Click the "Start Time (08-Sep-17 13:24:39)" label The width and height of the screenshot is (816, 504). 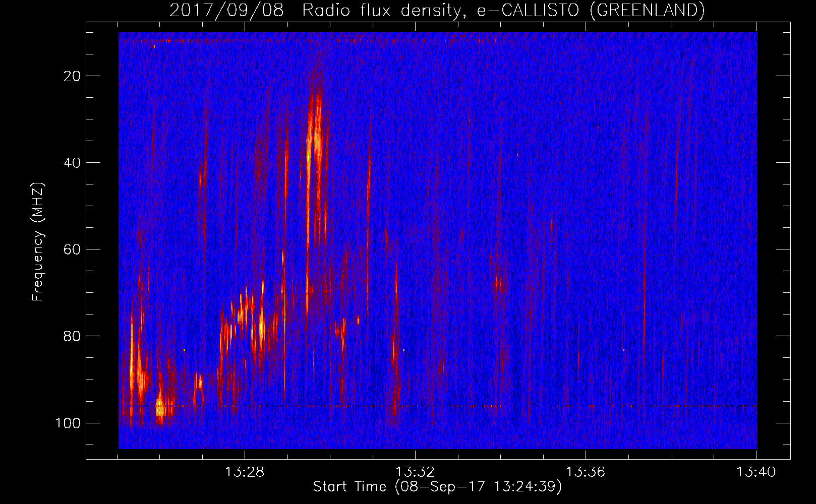[437, 487]
